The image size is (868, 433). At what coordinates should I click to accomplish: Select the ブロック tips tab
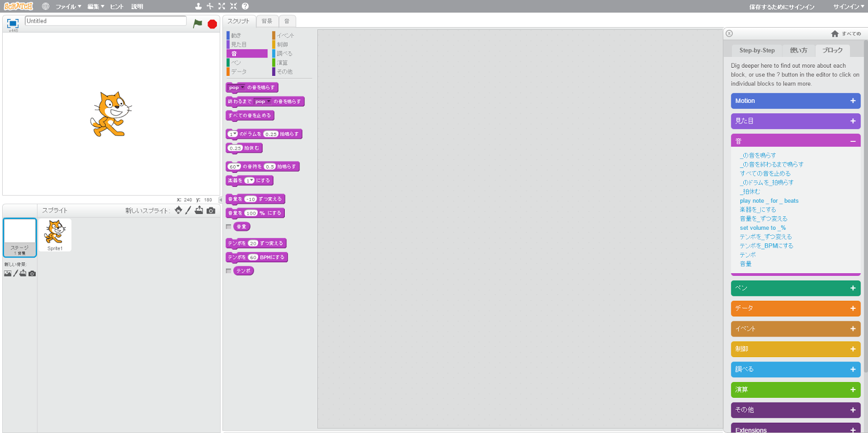tap(832, 50)
